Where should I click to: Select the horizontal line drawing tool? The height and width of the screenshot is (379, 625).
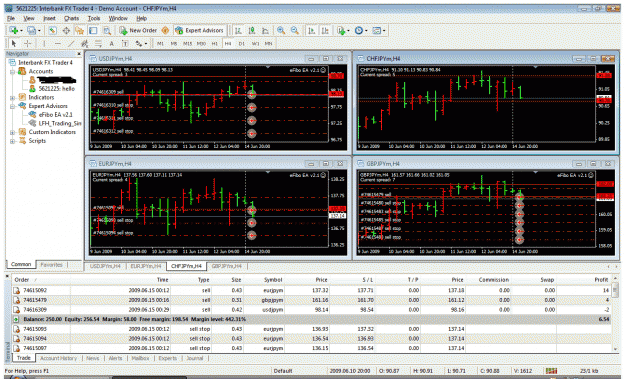coord(58,43)
